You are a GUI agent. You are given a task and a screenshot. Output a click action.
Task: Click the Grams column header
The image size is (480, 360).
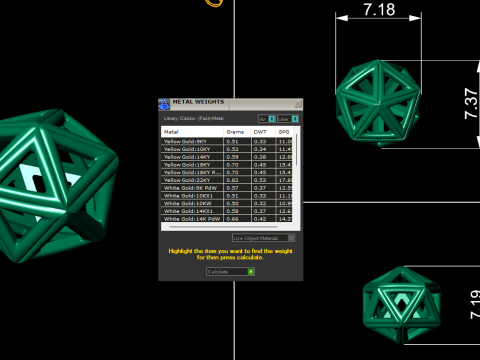point(237,132)
